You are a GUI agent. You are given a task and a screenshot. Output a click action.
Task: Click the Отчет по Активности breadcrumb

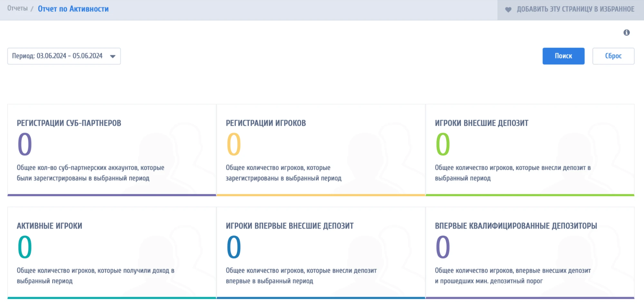coord(73,9)
